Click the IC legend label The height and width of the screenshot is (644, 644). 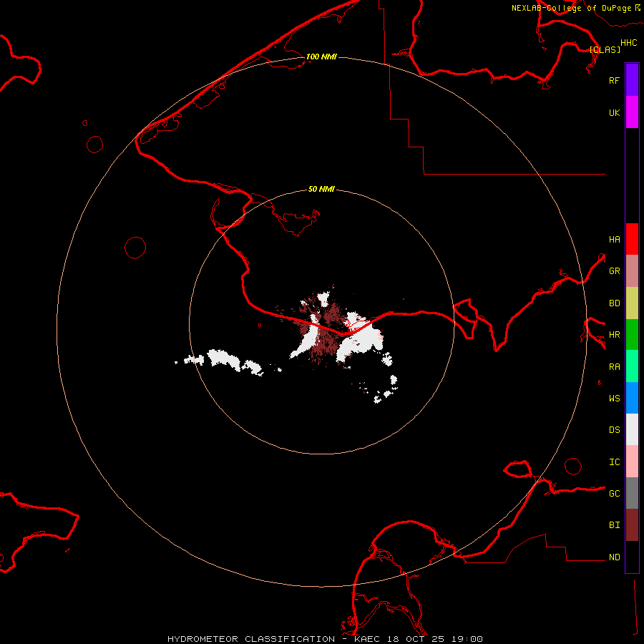[614, 462]
